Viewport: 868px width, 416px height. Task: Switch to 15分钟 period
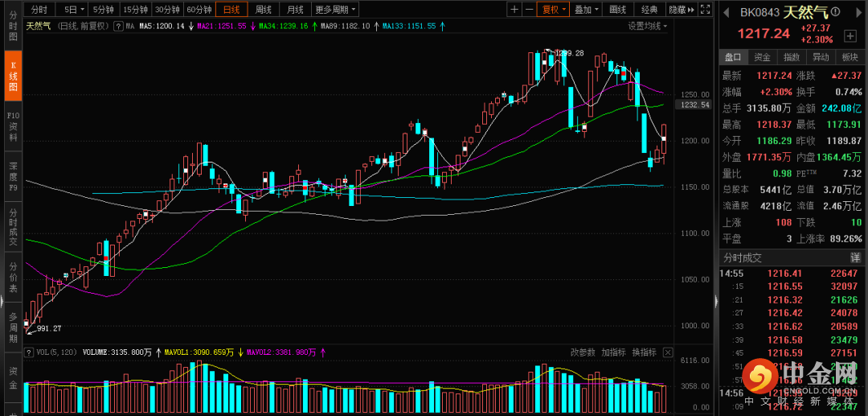pyautogui.click(x=135, y=10)
